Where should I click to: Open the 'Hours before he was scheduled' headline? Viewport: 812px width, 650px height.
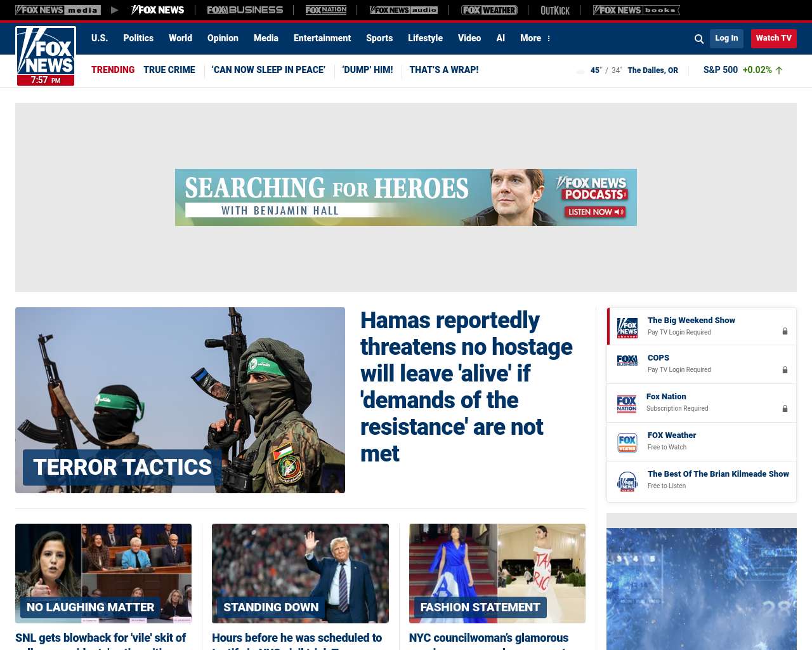pyautogui.click(x=297, y=640)
